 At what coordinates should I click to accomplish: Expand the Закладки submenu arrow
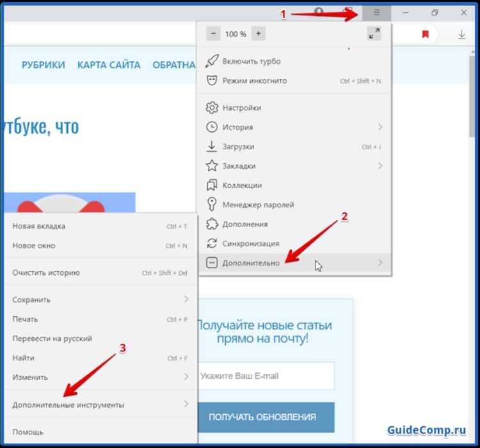pyautogui.click(x=380, y=166)
